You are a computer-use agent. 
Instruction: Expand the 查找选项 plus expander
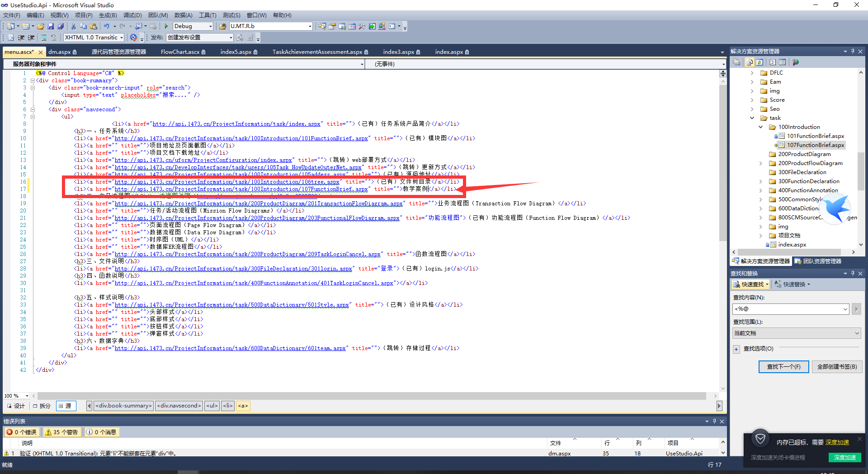736,349
